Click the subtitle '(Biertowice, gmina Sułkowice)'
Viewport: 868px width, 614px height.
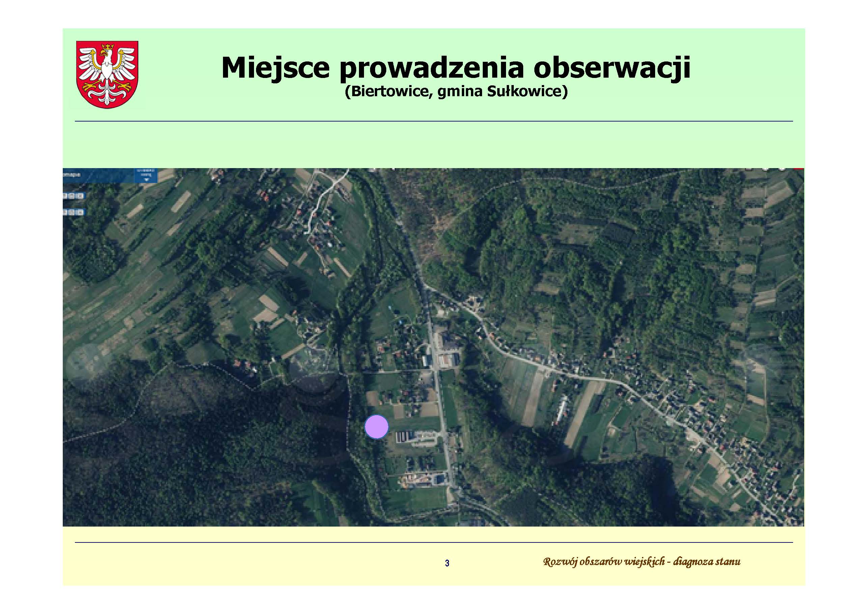[x=456, y=92]
